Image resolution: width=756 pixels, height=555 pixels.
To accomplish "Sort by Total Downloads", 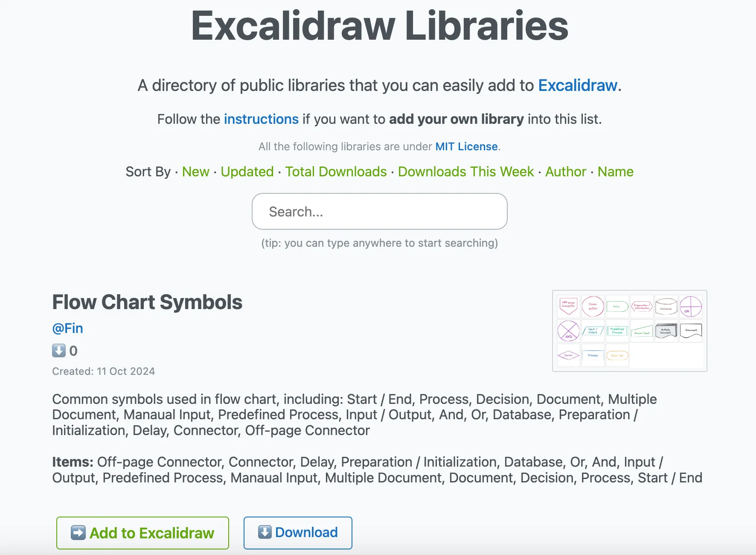I will [x=336, y=172].
